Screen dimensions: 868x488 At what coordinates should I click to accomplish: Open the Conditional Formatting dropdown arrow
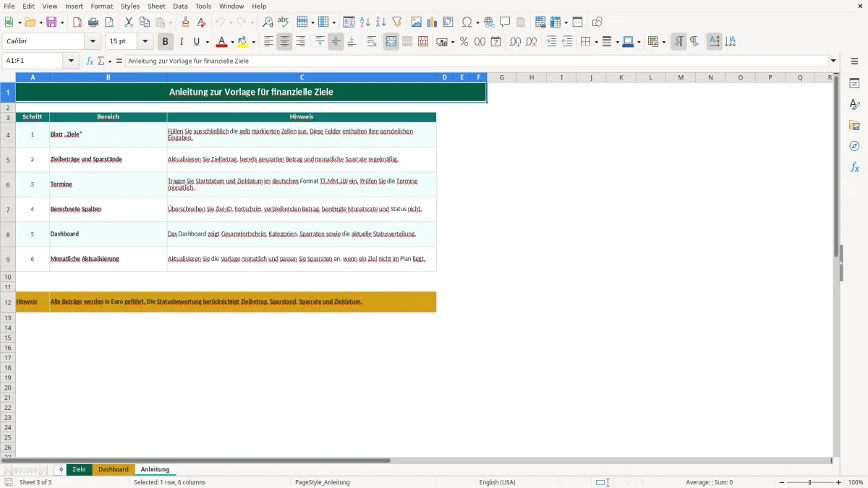click(x=663, y=42)
